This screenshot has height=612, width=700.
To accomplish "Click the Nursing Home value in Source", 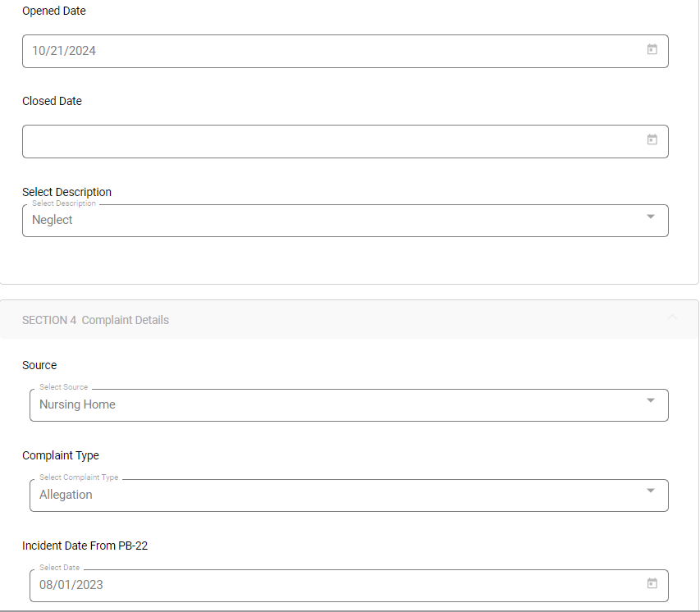I will point(78,404).
